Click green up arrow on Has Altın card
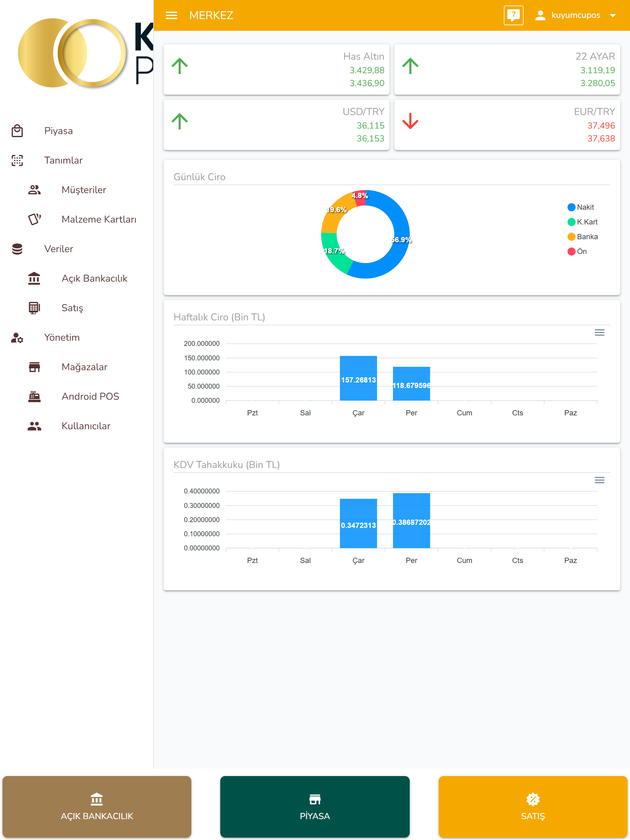 pyautogui.click(x=180, y=66)
